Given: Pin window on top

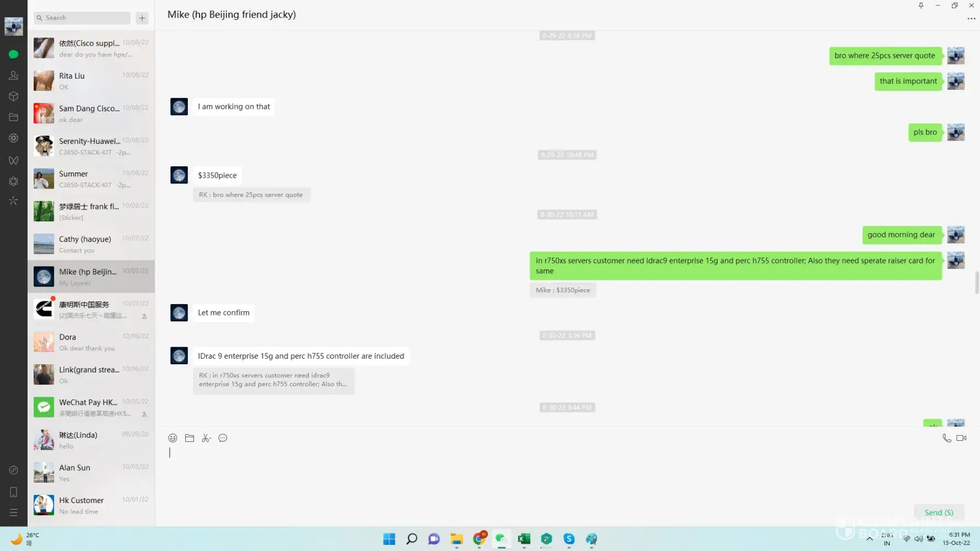Looking at the screenshot, I should click(920, 6).
